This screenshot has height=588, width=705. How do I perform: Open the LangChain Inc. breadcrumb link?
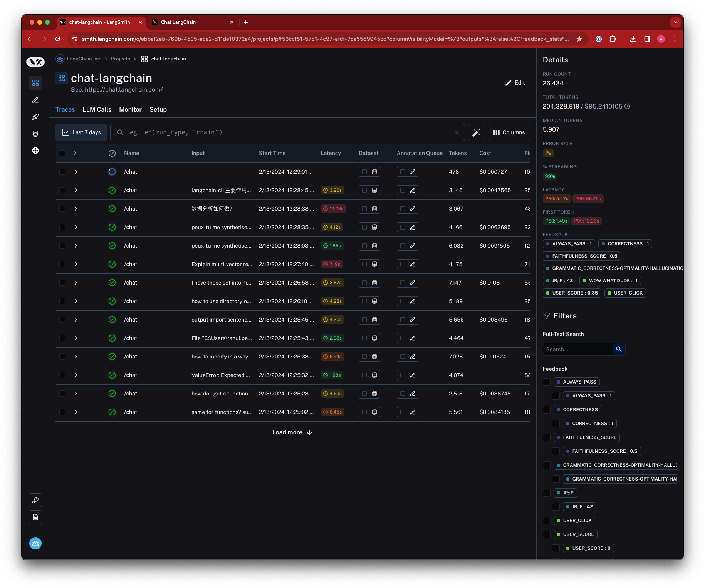click(x=84, y=59)
